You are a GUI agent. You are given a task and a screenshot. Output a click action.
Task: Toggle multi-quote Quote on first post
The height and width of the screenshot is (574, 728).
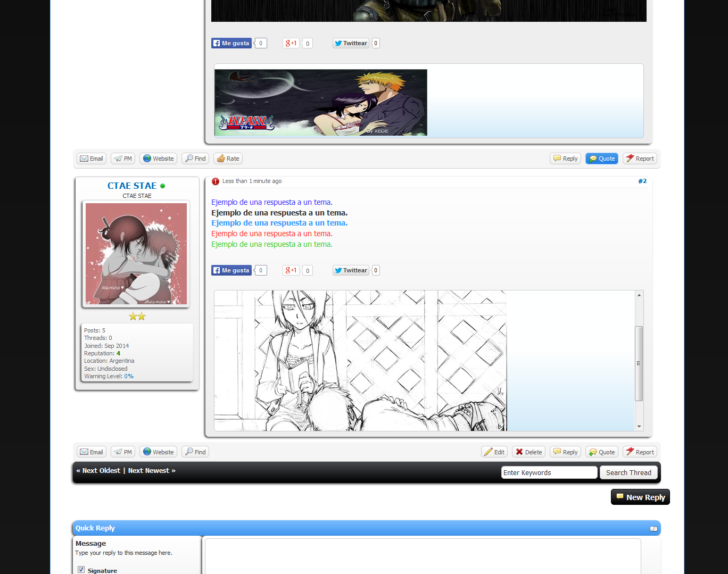tap(601, 159)
